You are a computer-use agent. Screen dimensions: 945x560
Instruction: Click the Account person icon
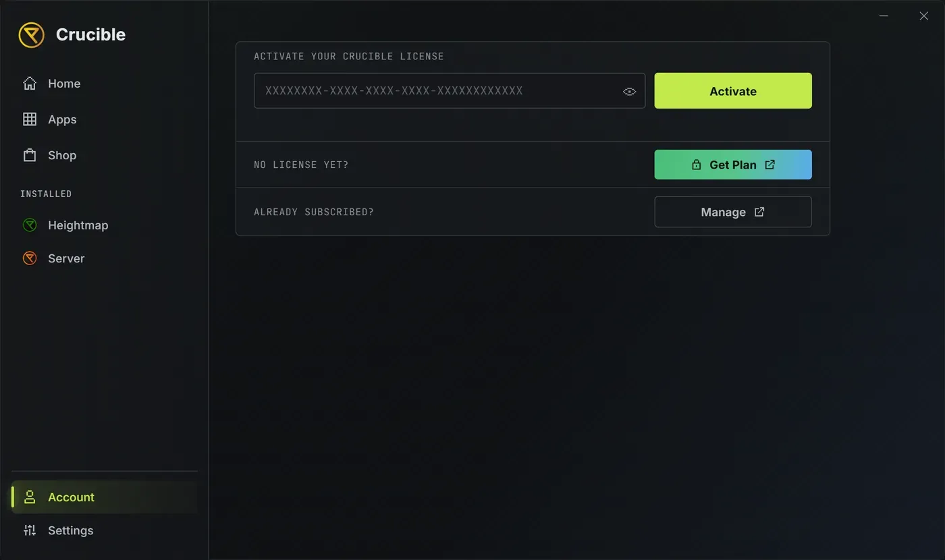30,497
